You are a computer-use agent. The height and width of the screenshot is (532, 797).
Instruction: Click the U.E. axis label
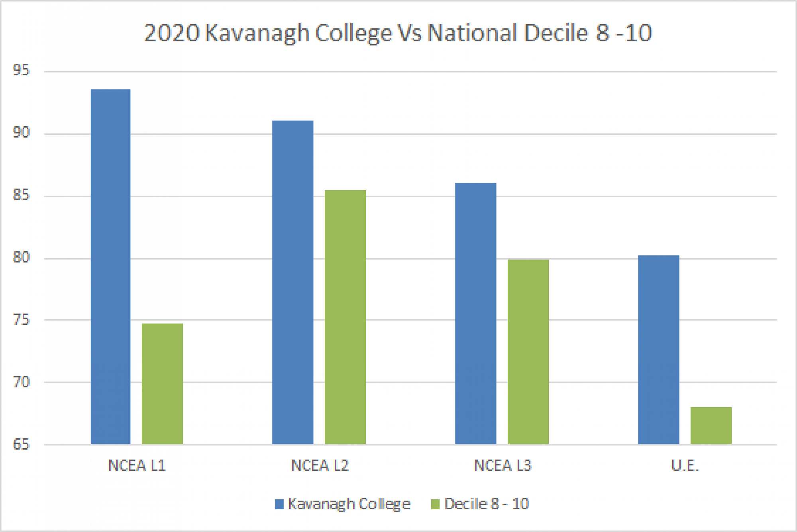point(685,465)
